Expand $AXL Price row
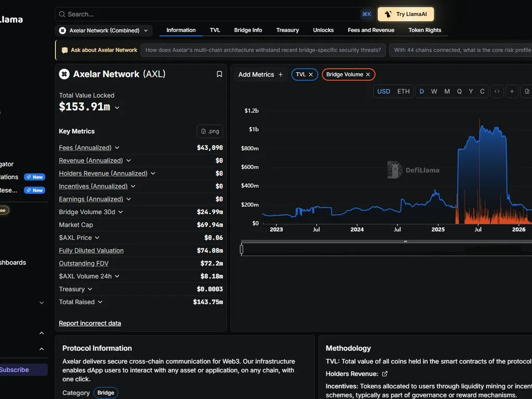The image size is (532, 399). coord(97,238)
